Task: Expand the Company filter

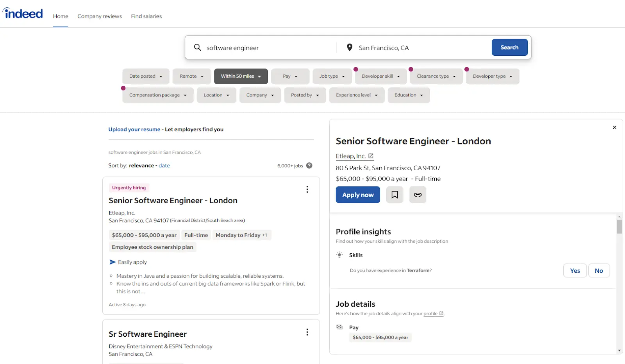Action: tap(260, 95)
